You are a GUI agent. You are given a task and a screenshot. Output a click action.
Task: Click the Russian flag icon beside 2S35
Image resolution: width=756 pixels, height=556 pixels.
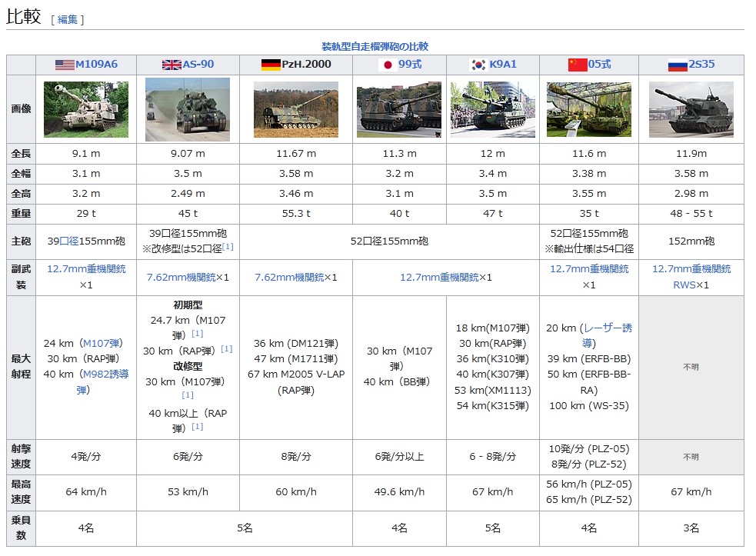click(x=678, y=65)
